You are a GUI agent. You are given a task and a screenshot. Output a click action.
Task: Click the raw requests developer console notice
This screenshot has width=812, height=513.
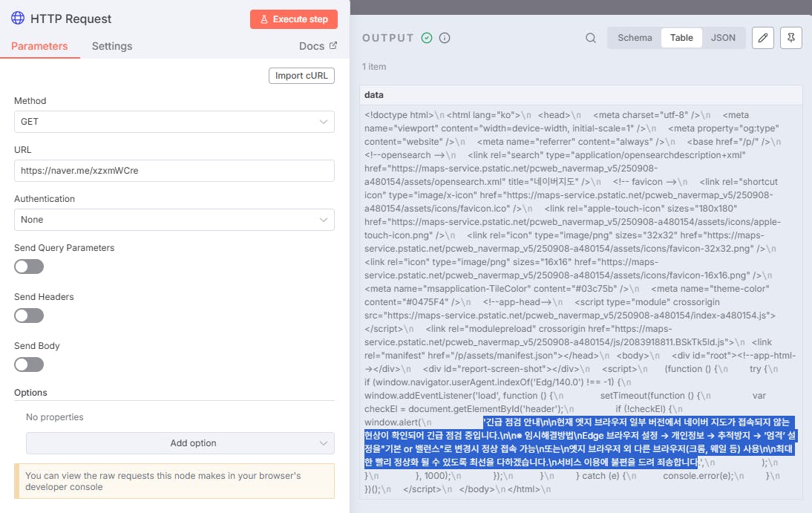174,481
